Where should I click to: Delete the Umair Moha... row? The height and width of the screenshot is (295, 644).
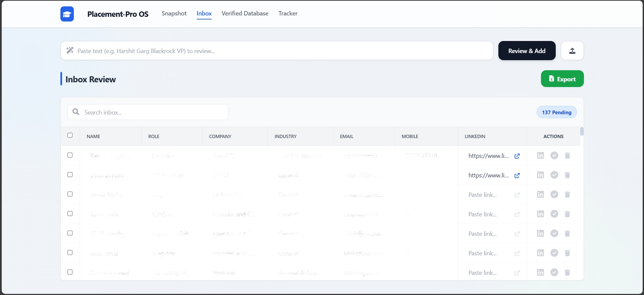point(567,194)
